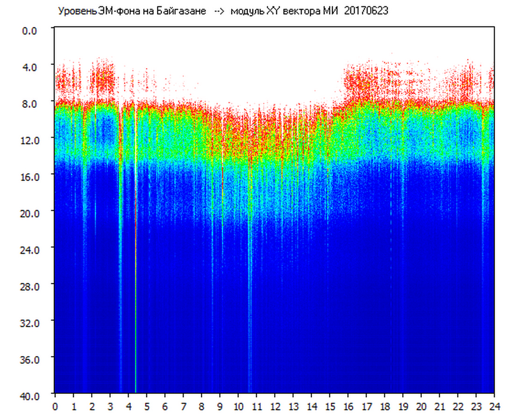Click hour 12 on the horizontal axis
The image size is (512, 420).
pos(275,406)
